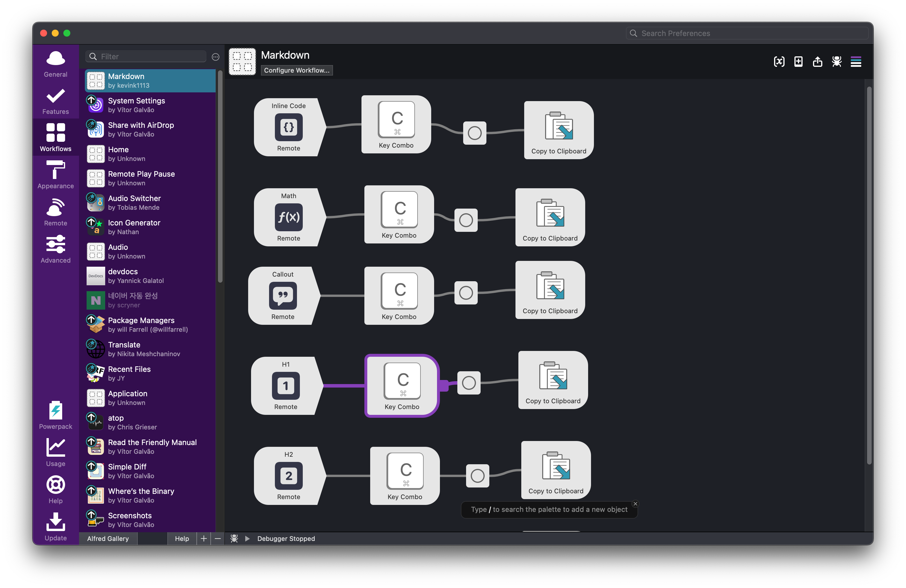Toggle the debugger bug icon in header

click(x=836, y=62)
